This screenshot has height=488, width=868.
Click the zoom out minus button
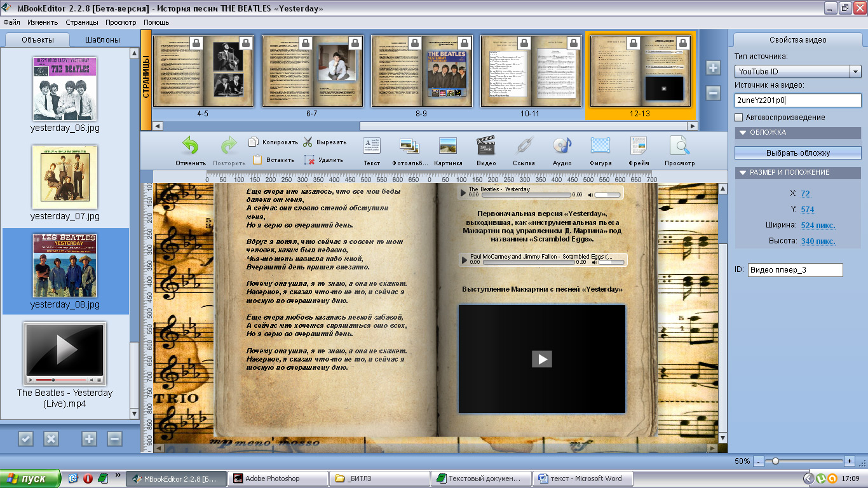point(758,461)
